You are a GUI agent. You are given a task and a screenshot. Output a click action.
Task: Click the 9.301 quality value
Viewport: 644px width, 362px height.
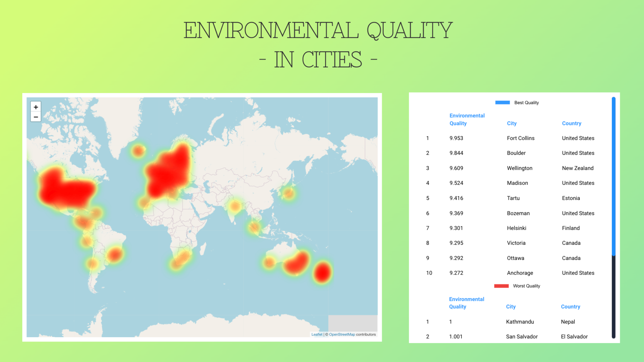(x=456, y=228)
